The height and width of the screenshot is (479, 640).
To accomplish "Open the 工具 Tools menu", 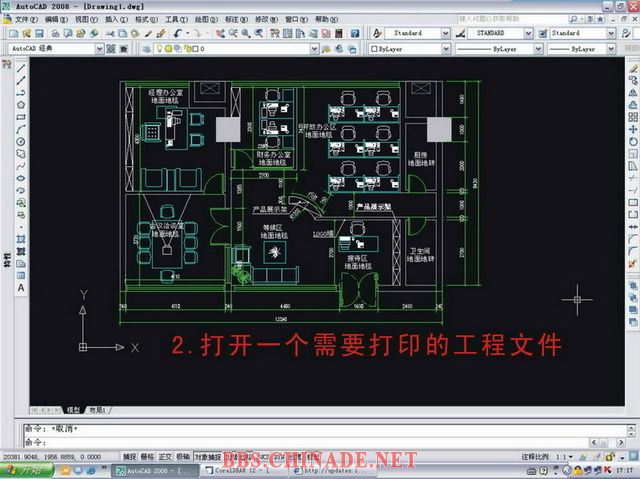I will click(176, 19).
